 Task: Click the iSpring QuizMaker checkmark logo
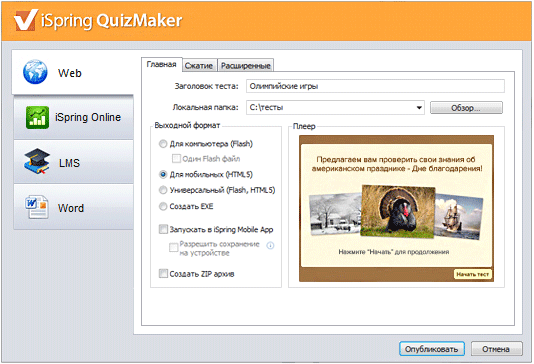26,19
